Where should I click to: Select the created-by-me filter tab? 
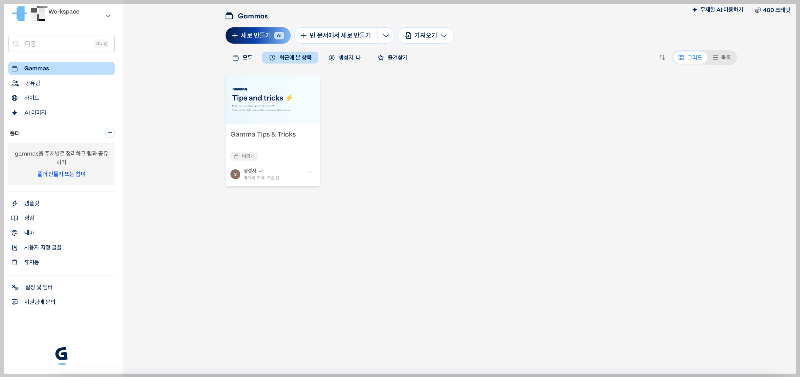pos(345,58)
